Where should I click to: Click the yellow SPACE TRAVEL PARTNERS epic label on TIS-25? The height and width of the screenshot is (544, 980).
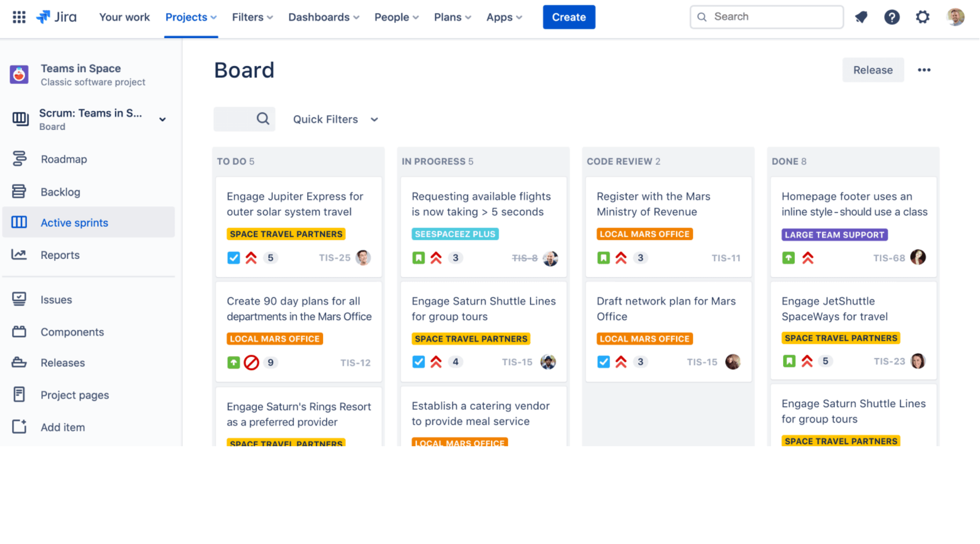coord(286,234)
